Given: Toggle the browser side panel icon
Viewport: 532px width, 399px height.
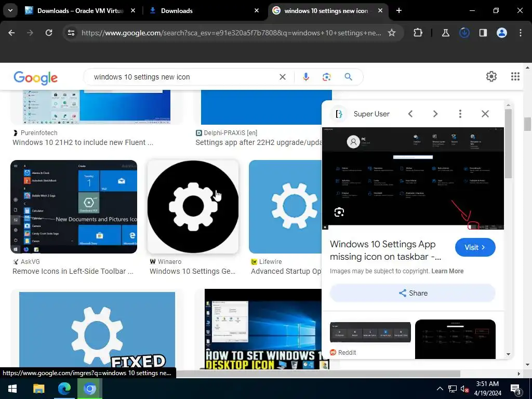Looking at the screenshot, I should click(x=483, y=33).
